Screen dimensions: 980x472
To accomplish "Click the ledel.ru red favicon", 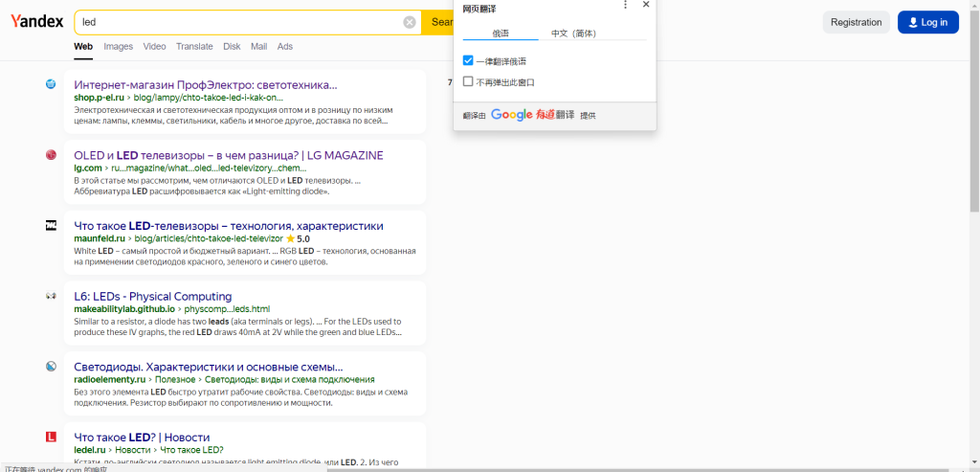I will coord(51,438).
